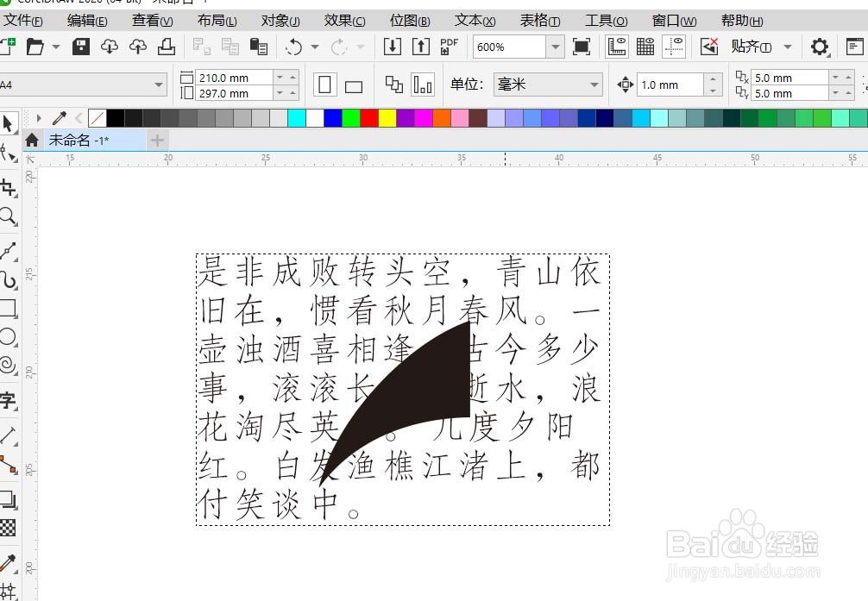This screenshot has height=601, width=868.
Task: Click the full-screen preview icon
Action: pos(582,47)
